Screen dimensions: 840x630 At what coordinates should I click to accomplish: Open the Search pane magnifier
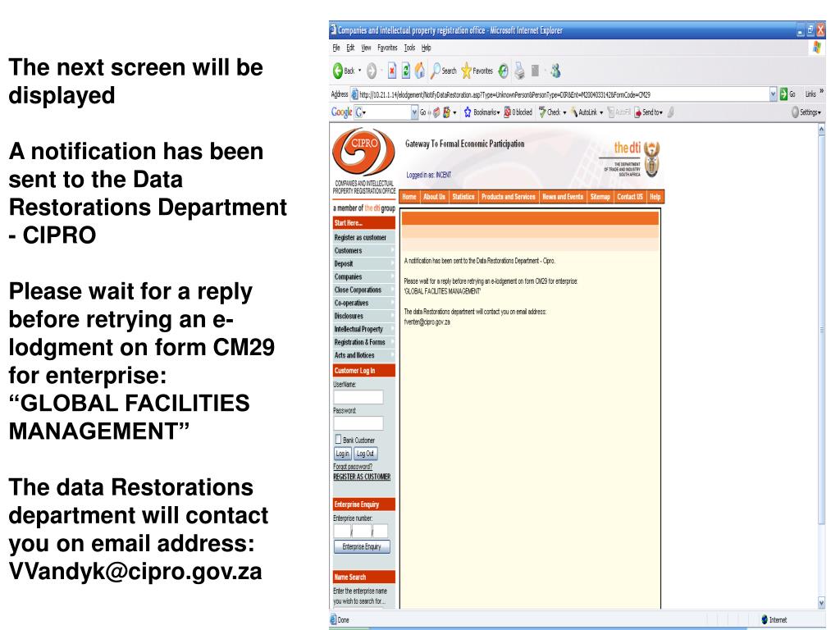point(436,71)
